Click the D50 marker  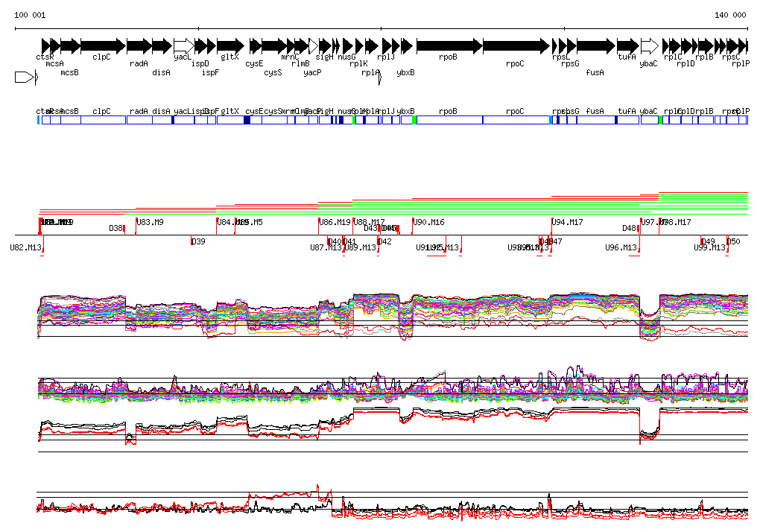coord(733,241)
